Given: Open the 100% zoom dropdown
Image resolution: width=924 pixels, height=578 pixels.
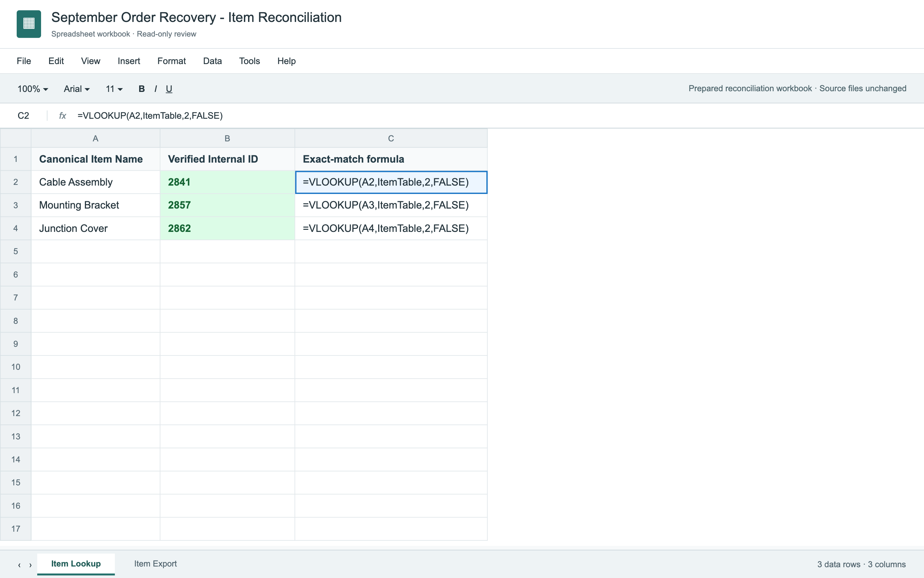Looking at the screenshot, I should click(x=33, y=89).
